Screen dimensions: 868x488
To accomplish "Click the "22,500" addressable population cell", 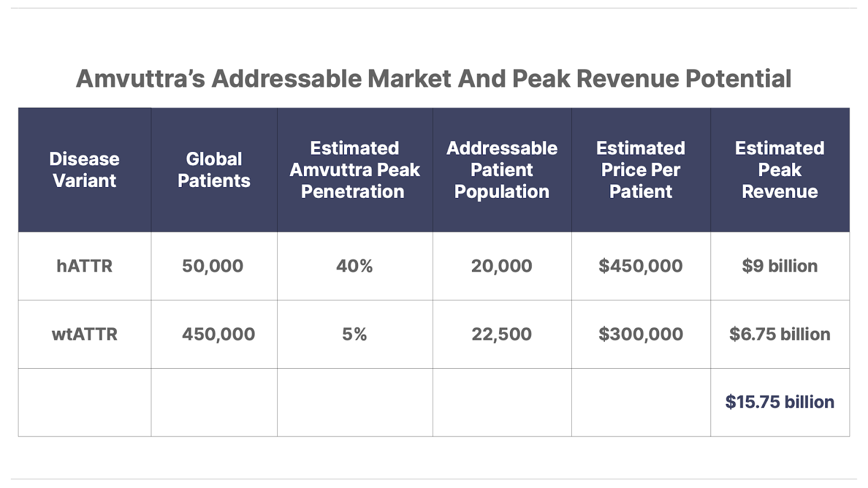I will [x=502, y=334].
